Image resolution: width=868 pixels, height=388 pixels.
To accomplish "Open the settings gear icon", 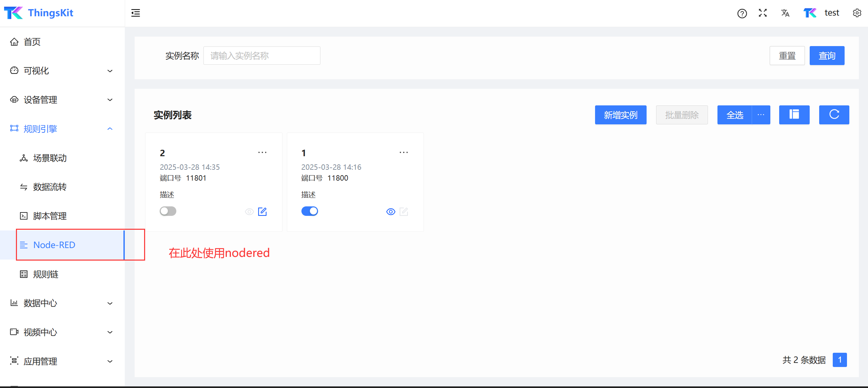I will point(857,13).
